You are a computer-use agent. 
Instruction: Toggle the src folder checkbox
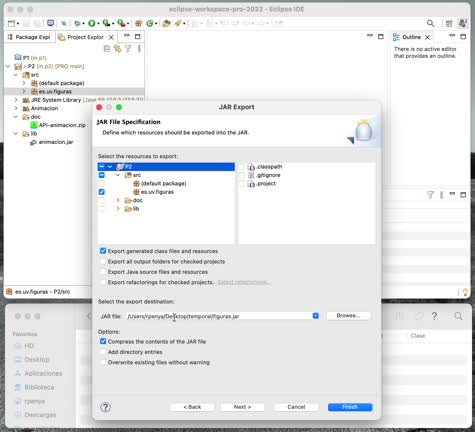pyautogui.click(x=102, y=175)
